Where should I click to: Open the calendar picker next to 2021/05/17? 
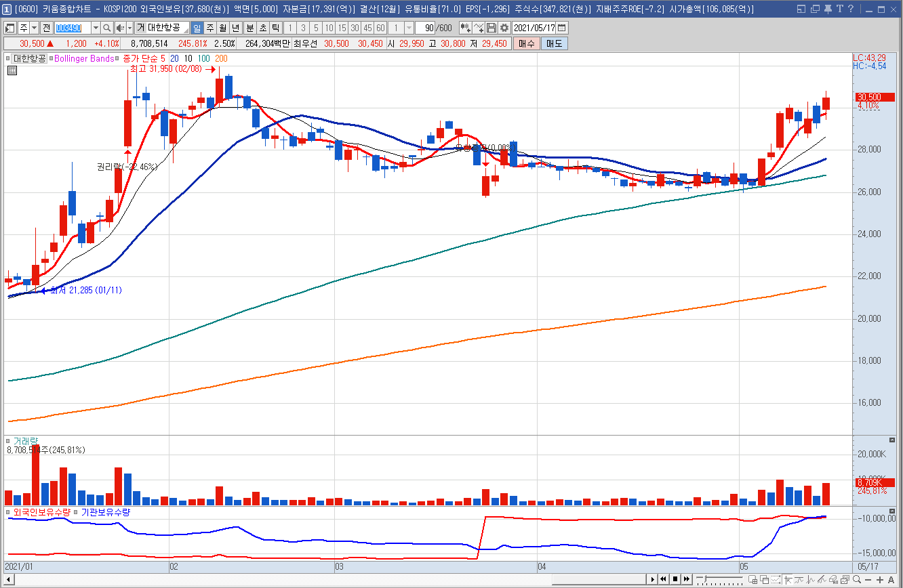[562, 28]
